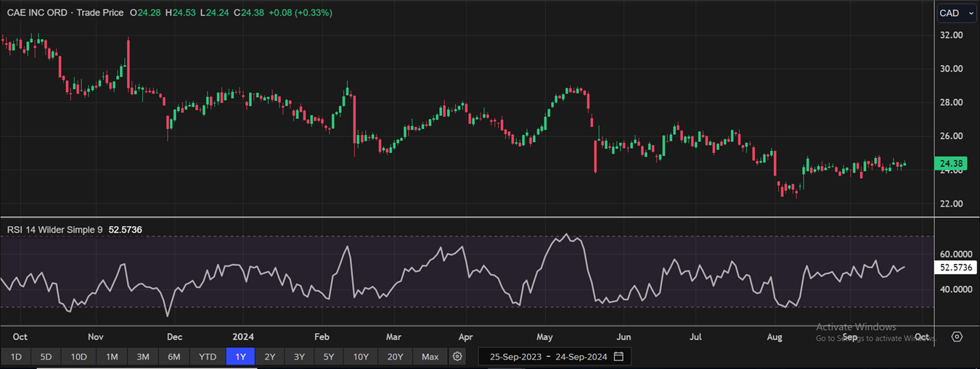The image size is (980, 369).
Task: Select the 5Y time range
Action: (329, 357)
